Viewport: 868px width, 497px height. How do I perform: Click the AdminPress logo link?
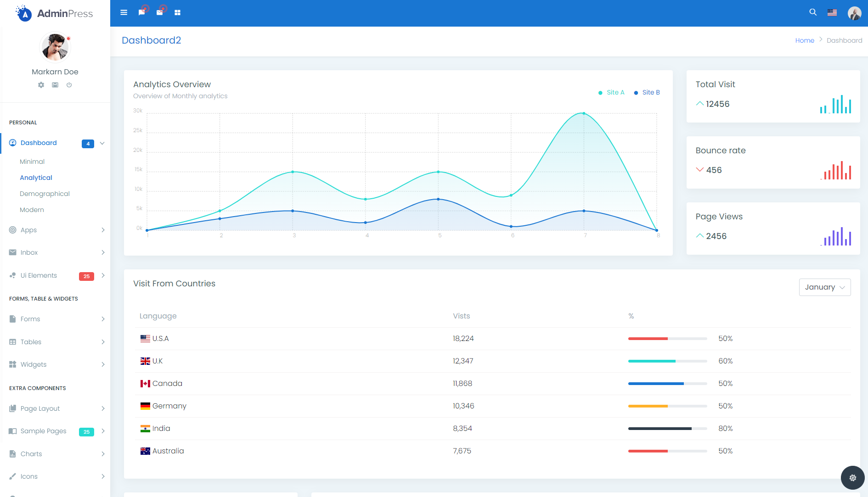pyautogui.click(x=55, y=13)
